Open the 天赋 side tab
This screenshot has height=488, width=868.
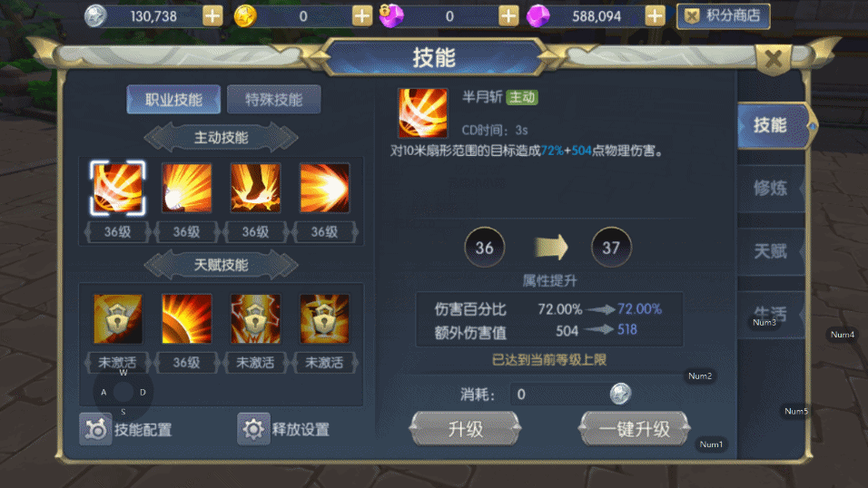click(771, 251)
